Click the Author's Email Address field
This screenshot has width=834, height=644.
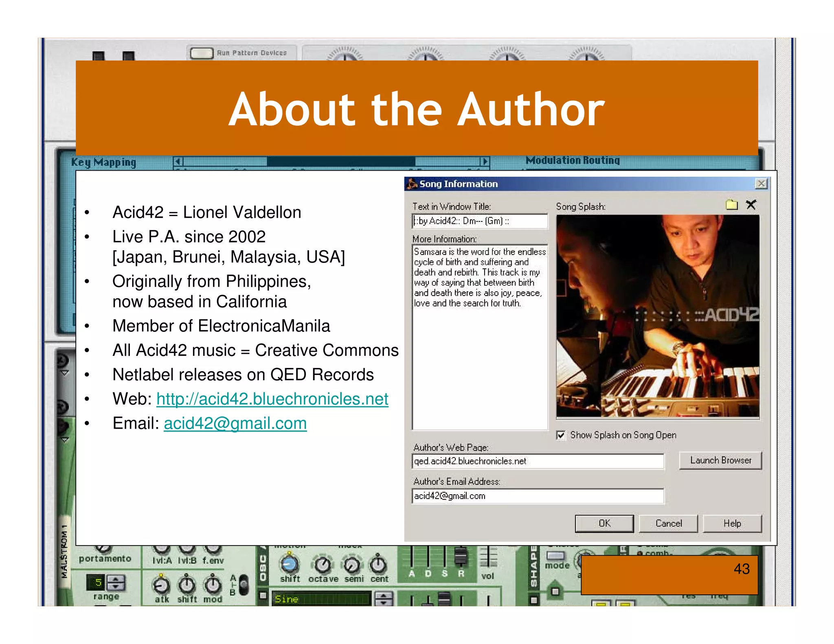pyautogui.click(x=538, y=496)
